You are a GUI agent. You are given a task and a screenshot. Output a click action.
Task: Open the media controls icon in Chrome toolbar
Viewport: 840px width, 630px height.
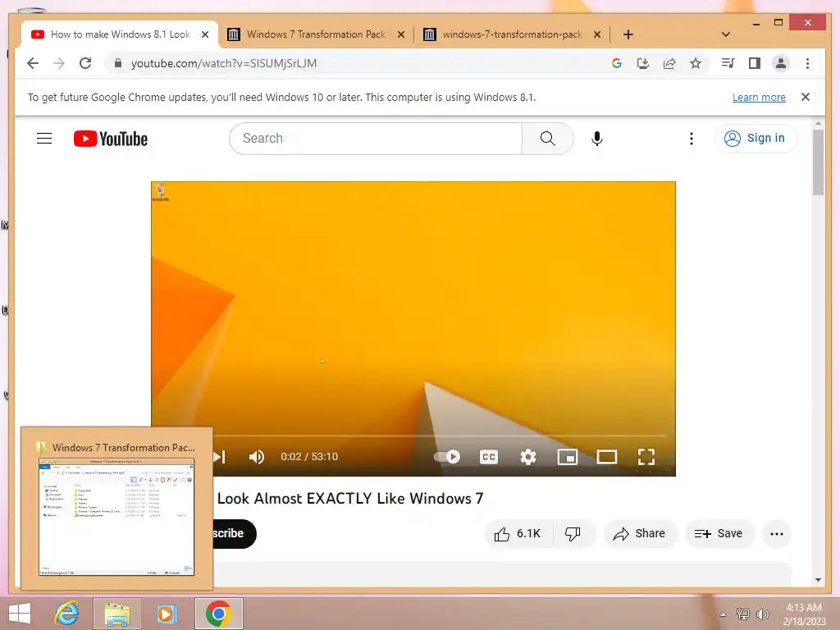pos(728,63)
